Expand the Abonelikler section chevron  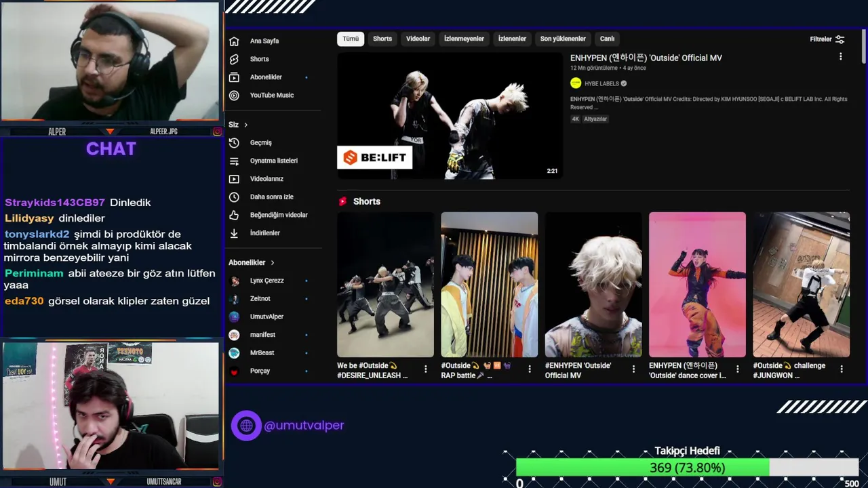coord(273,262)
